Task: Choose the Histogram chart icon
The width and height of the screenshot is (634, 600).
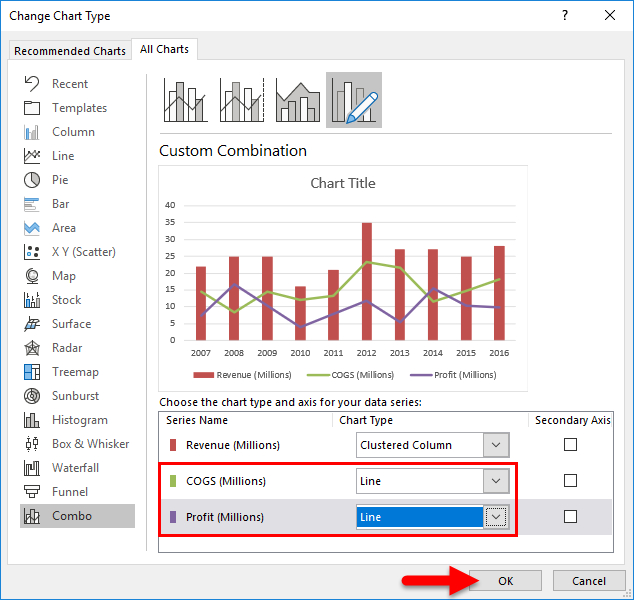Action: click(x=32, y=420)
